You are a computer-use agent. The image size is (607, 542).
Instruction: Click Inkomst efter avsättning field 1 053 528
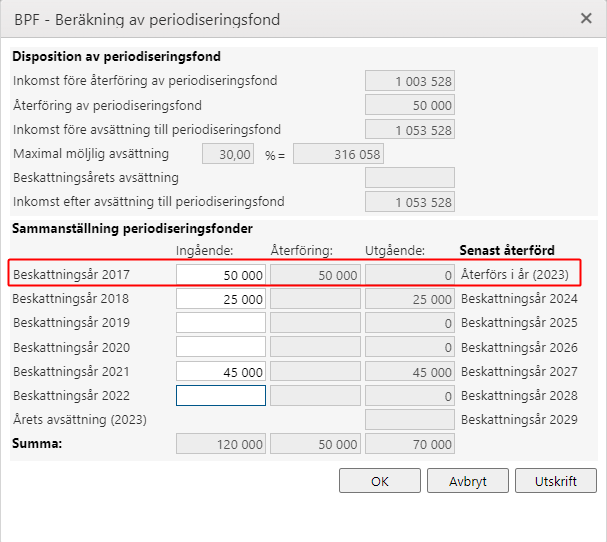pos(410,202)
